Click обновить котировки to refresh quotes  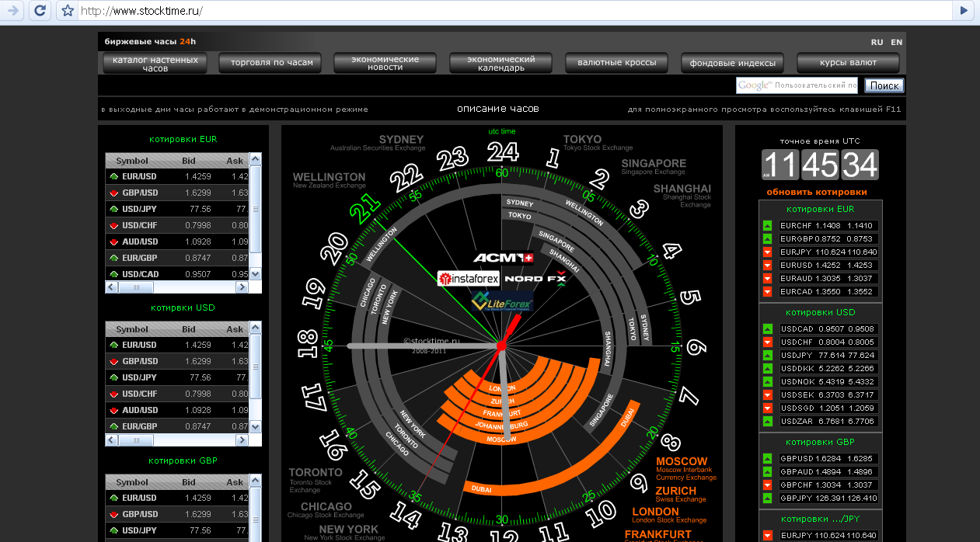point(817,192)
